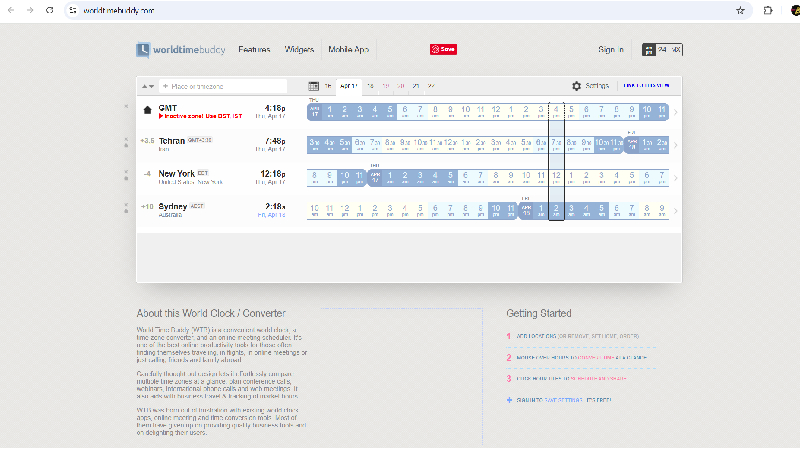Screen dimensions: 800x450
Task: Expand the GMT row's right chevron
Action: point(676,112)
